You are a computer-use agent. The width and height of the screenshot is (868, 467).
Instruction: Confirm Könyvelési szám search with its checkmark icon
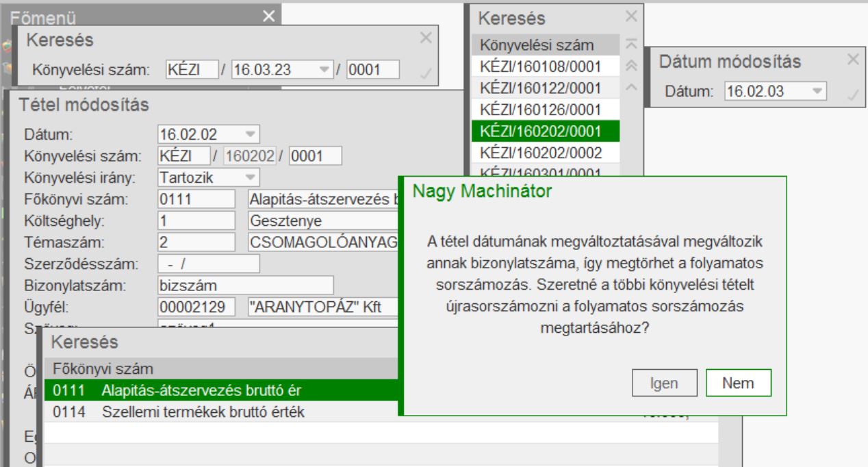425,74
